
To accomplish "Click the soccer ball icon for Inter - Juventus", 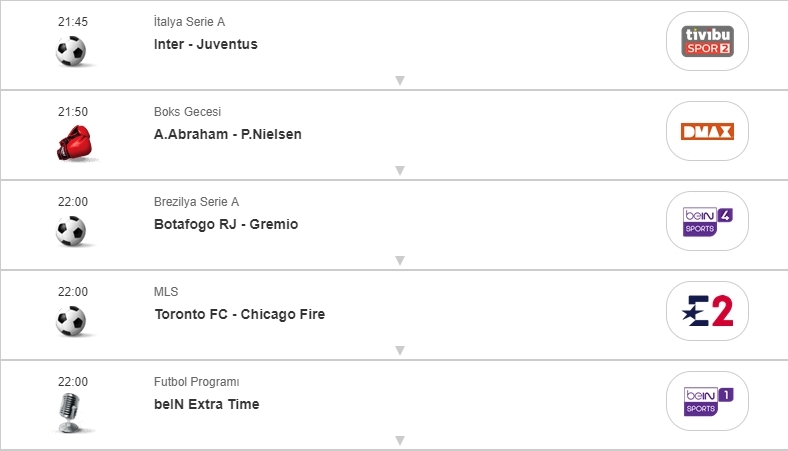I will point(71,51).
